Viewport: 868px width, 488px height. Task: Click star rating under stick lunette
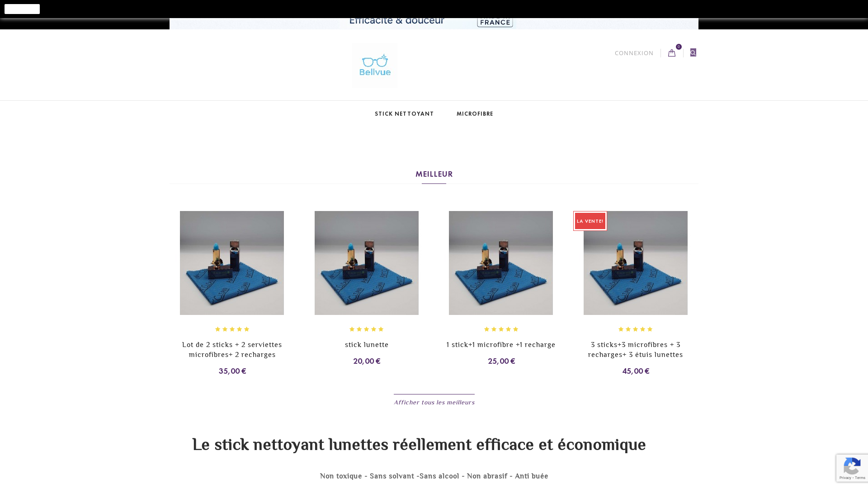[367, 329]
